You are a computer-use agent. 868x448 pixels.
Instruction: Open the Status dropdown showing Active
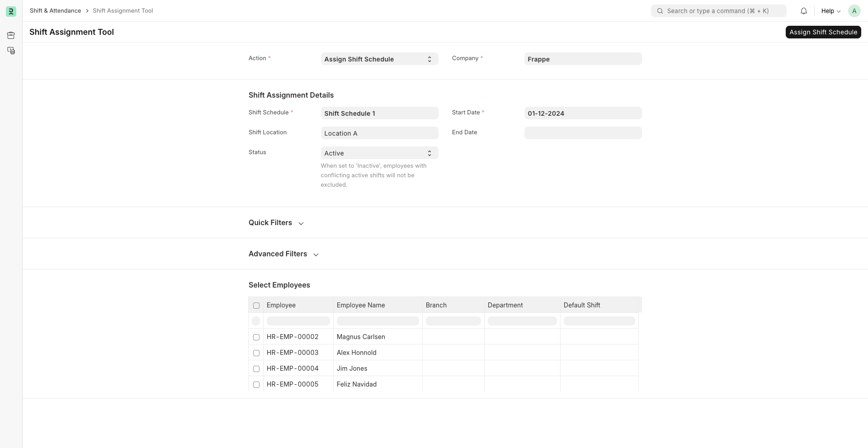[379, 153]
